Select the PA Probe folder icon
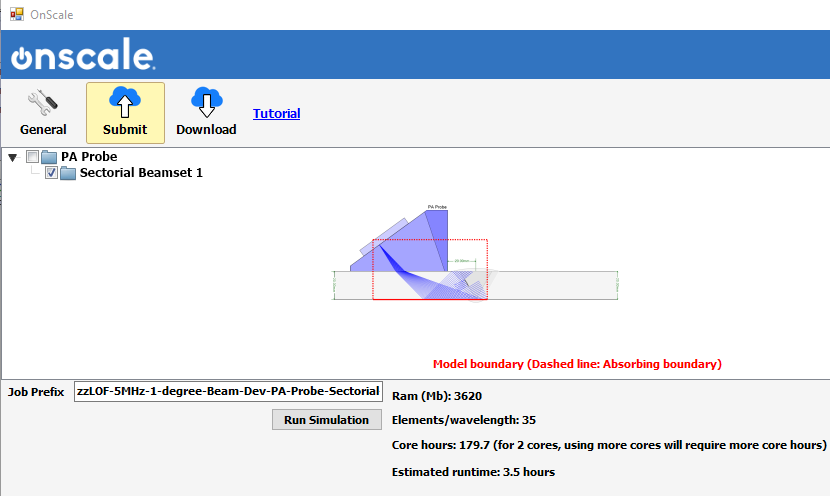Viewport: 830px width, 496px height. pos(49,157)
